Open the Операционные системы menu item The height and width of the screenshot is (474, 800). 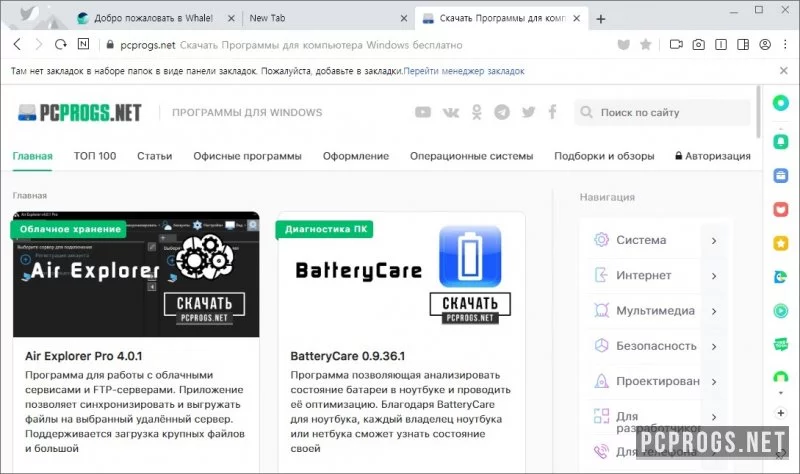[x=471, y=156]
